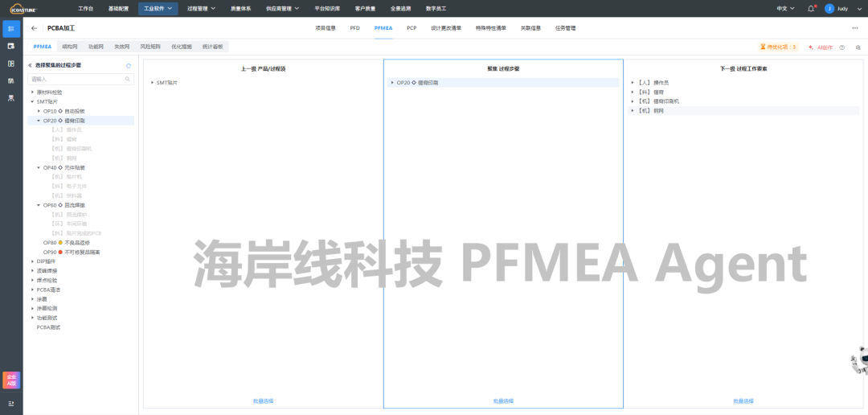Open the more options ellipsis menu
The height and width of the screenshot is (415, 868).
[854, 28]
